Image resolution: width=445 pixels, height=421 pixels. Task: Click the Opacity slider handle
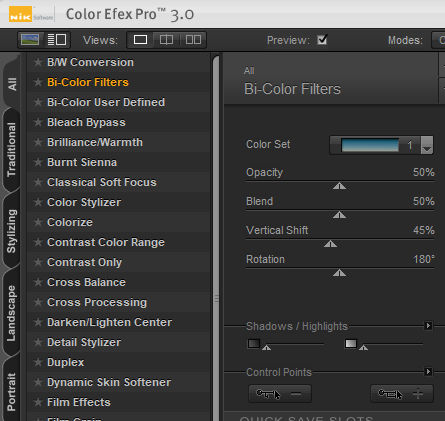click(339, 186)
